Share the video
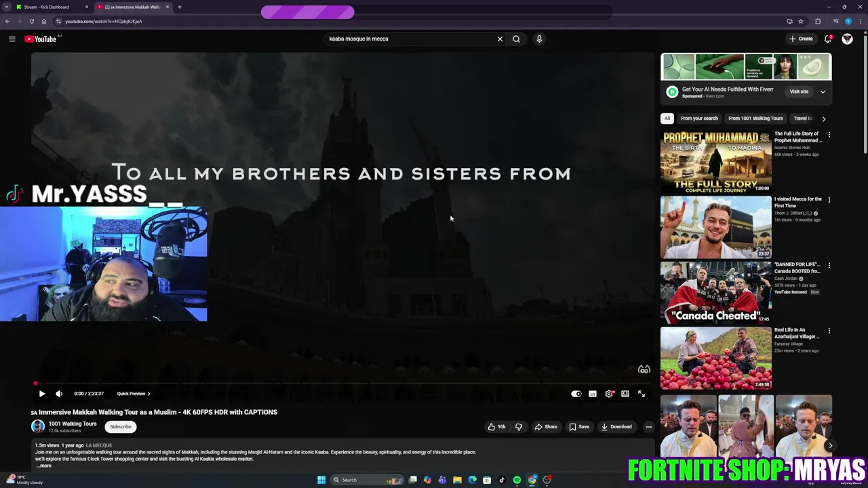868x488 pixels. click(546, 427)
